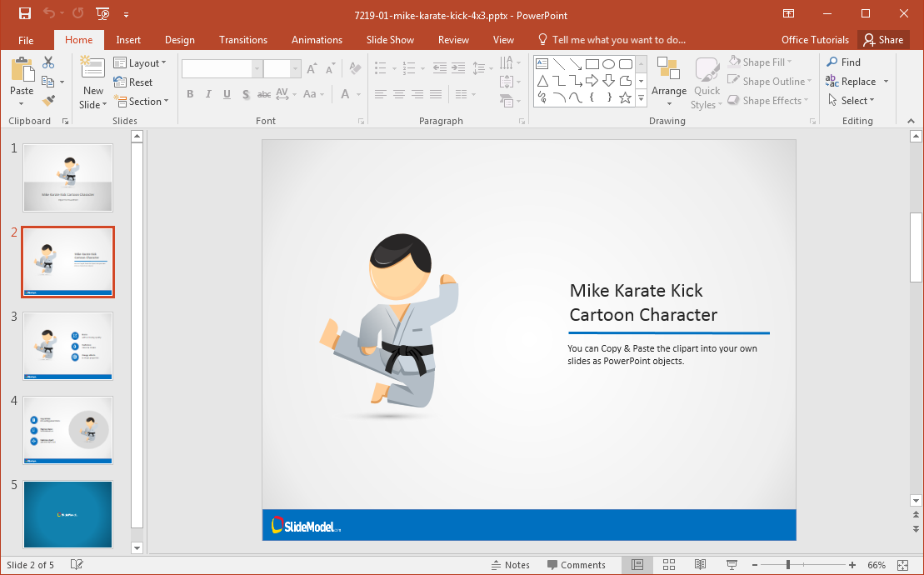924x575 pixels.
Task: Toggle Normal view button in status bar
Action: tap(637, 565)
